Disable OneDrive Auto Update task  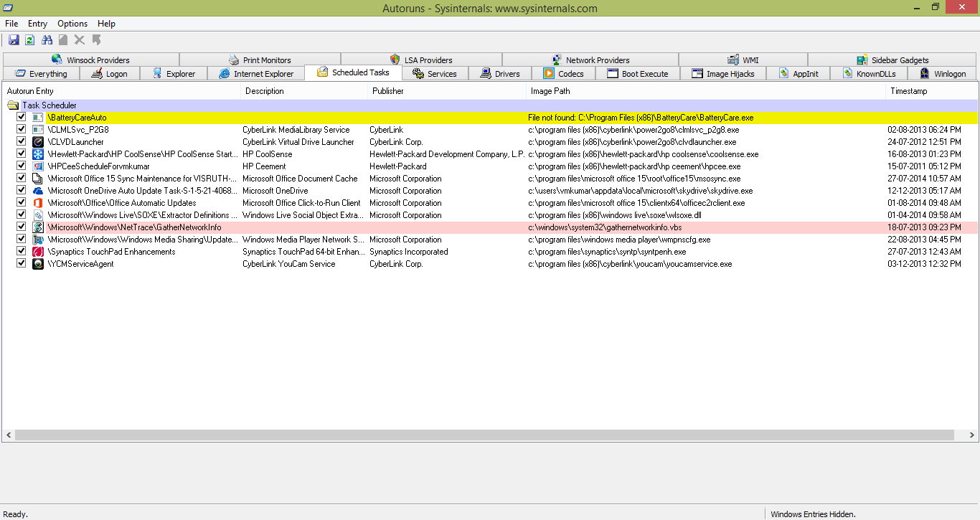point(22,190)
